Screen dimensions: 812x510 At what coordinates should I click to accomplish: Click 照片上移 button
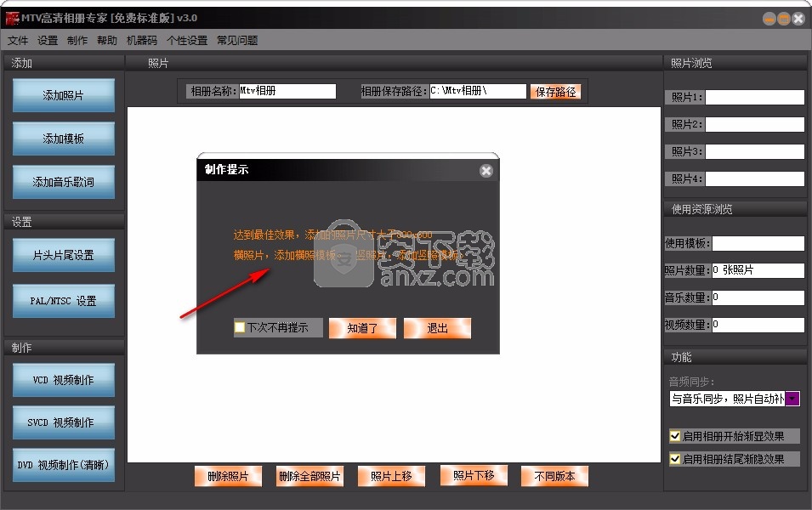tap(391, 476)
